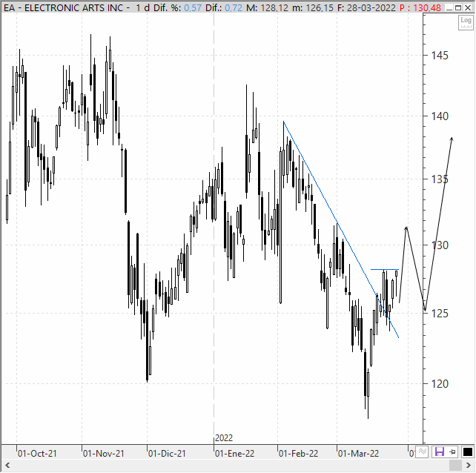Click the 'Dif.: 0,72' value
The image size is (476, 473).
[224, 7]
